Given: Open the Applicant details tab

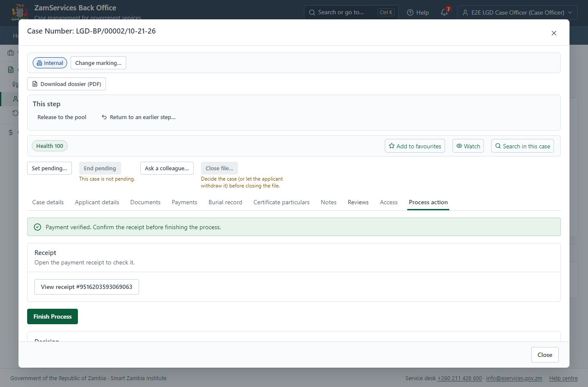Looking at the screenshot, I should 97,203.
